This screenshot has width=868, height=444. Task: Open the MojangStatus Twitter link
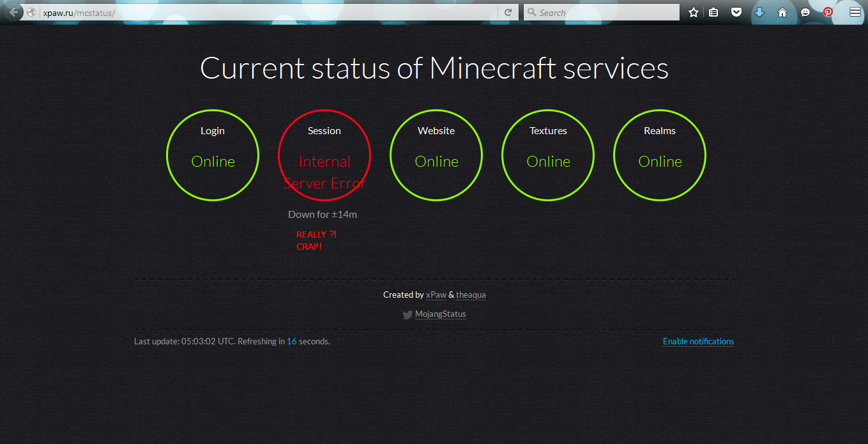441,314
